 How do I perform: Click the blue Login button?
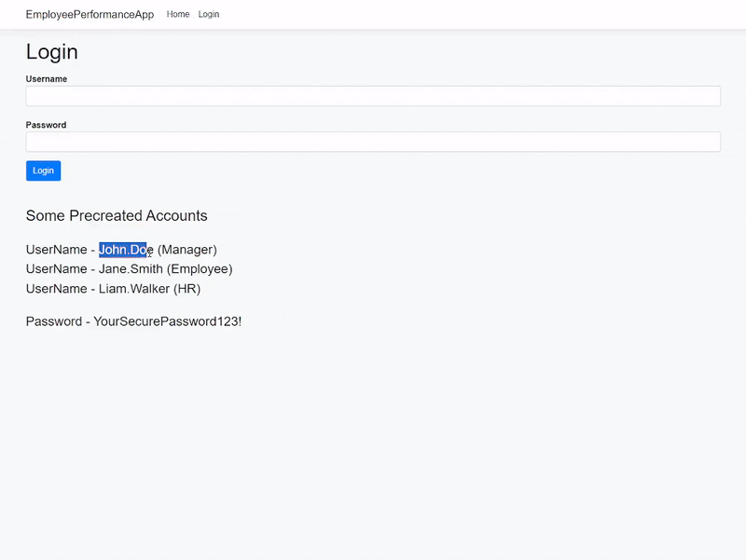43,171
